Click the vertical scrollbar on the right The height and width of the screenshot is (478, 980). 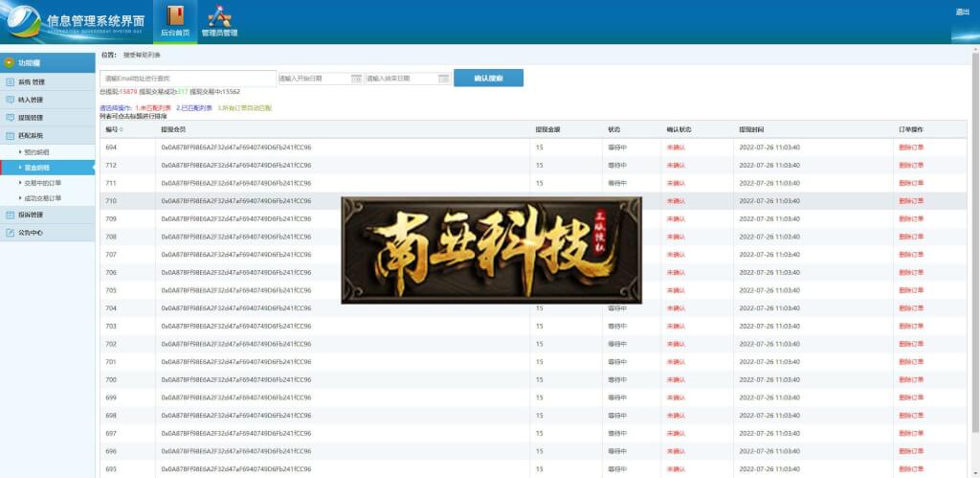975,244
